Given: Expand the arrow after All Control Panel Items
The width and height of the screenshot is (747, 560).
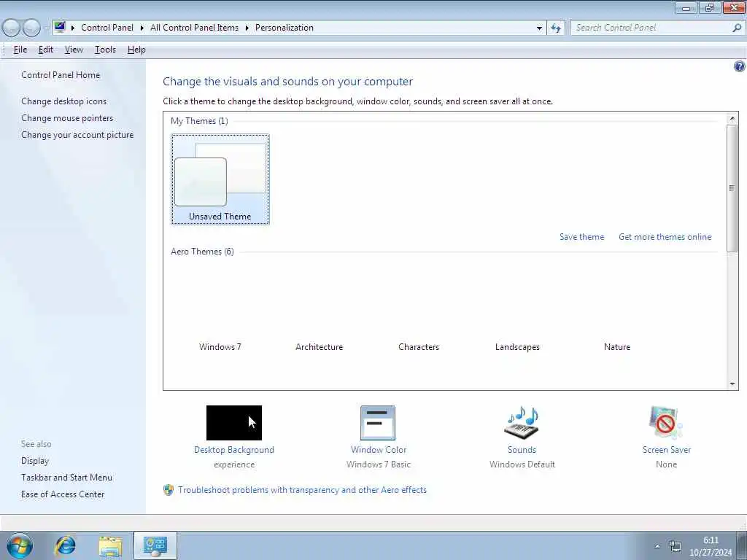Looking at the screenshot, I should 247,28.
